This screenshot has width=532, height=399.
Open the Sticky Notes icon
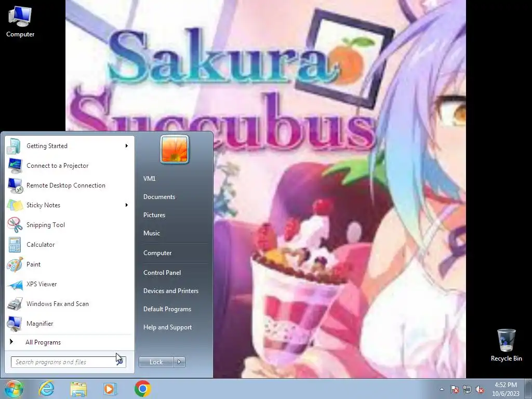15,205
